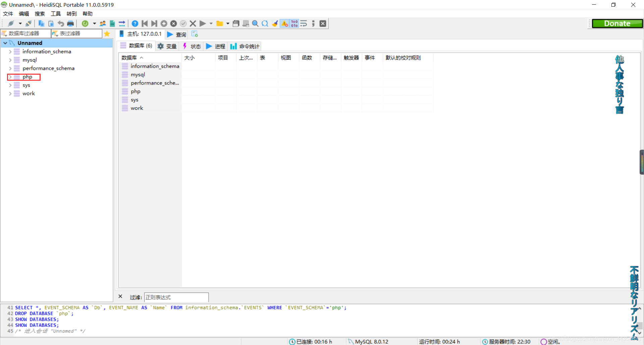The height and width of the screenshot is (345, 644).
Task: Expand the information_schema tree node
Action: pyautogui.click(x=10, y=52)
